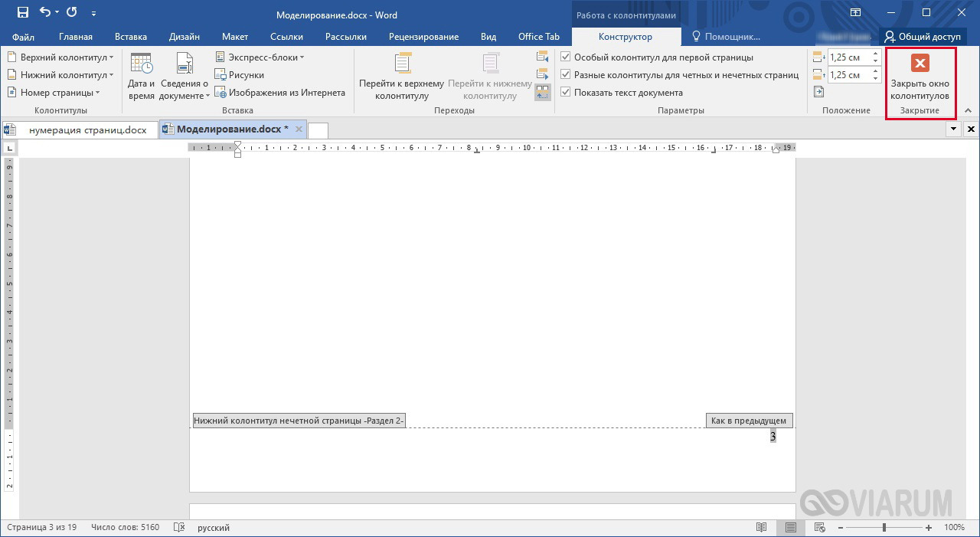This screenshot has width=980, height=537.
Task: Switch to the Дизайн tab
Action: click(185, 37)
